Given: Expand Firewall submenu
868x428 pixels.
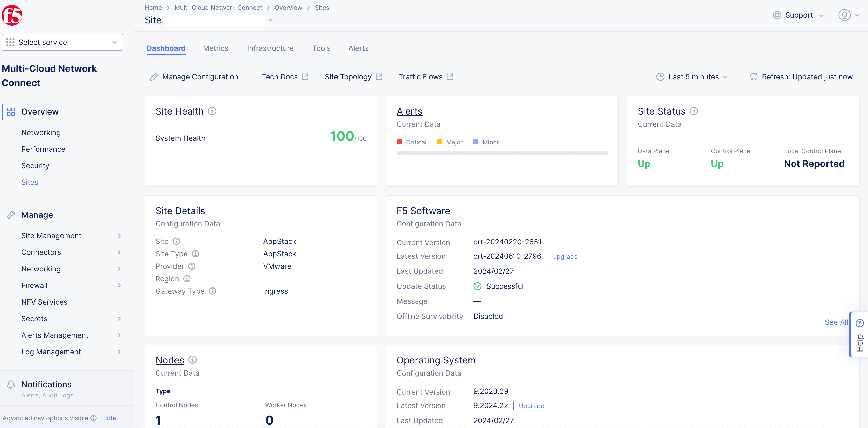Looking at the screenshot, I should [119, 285].
